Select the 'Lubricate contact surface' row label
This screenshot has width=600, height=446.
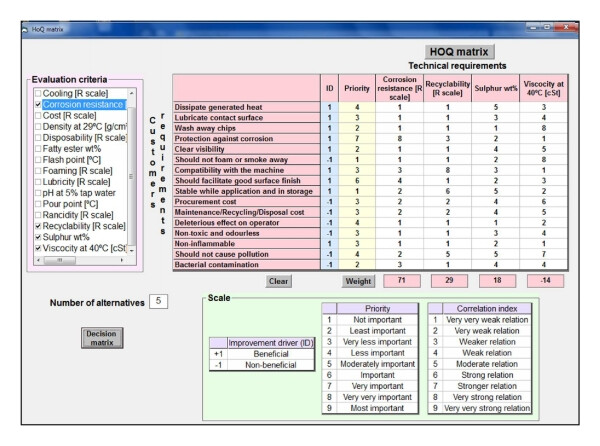[246, 118]
